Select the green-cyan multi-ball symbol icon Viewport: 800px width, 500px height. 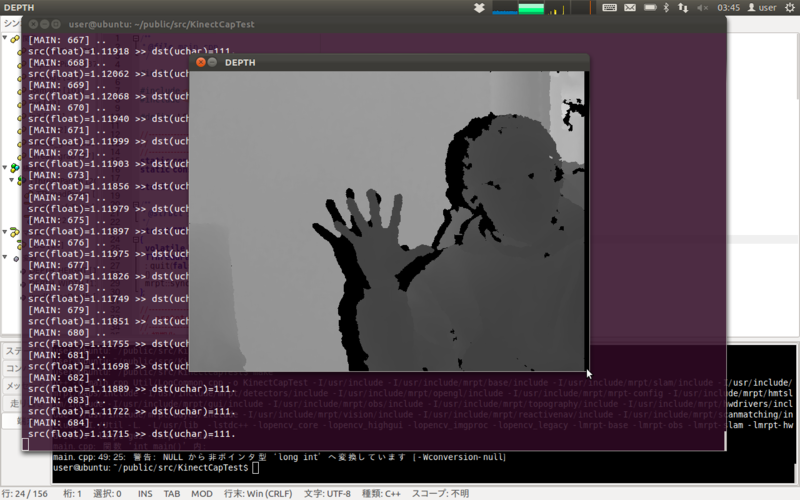pos(15,167)
